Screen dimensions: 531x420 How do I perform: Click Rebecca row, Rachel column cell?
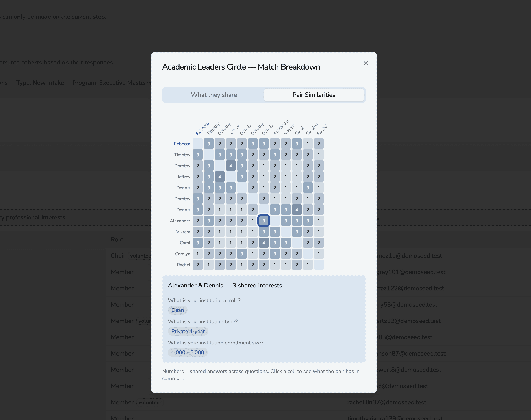pos(319,144)
